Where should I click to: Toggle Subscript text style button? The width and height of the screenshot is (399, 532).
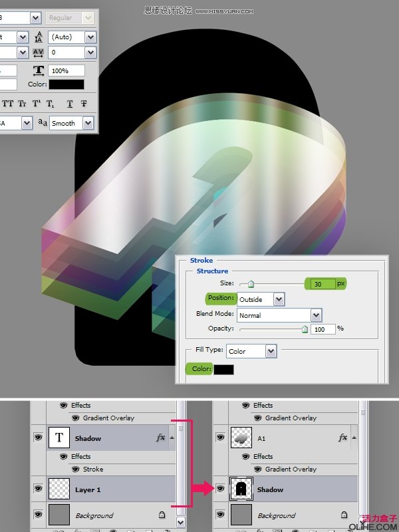(50, 104)
